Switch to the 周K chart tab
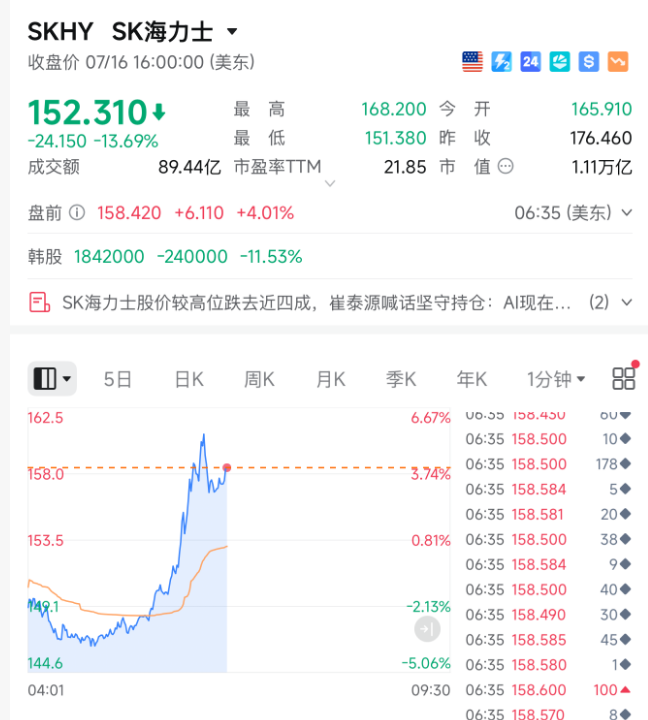Screen dimensions: 648x720 point(259,380)
